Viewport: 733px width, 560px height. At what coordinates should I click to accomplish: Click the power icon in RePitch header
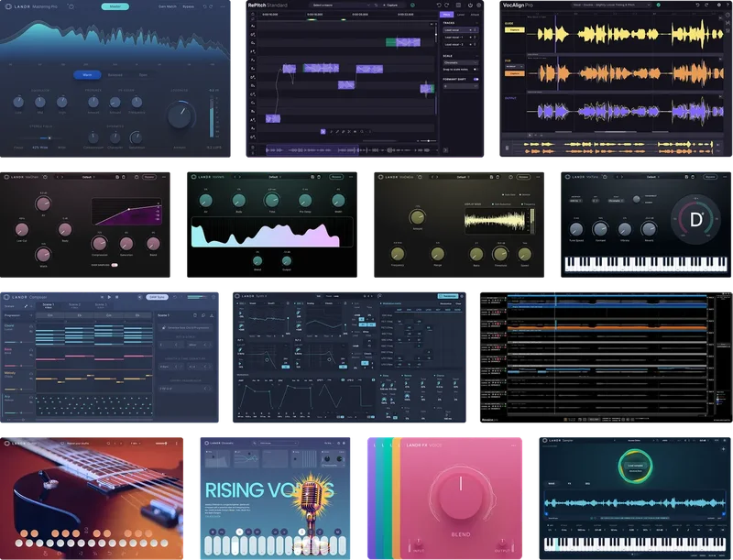click(x=470, y=5)
